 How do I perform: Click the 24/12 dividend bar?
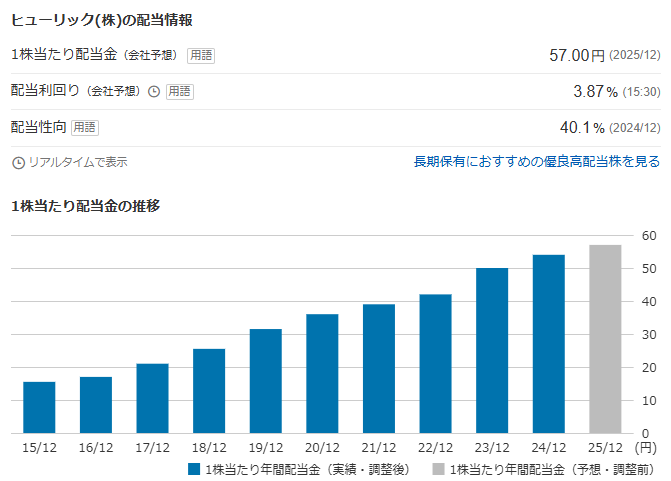pos(549,344)
